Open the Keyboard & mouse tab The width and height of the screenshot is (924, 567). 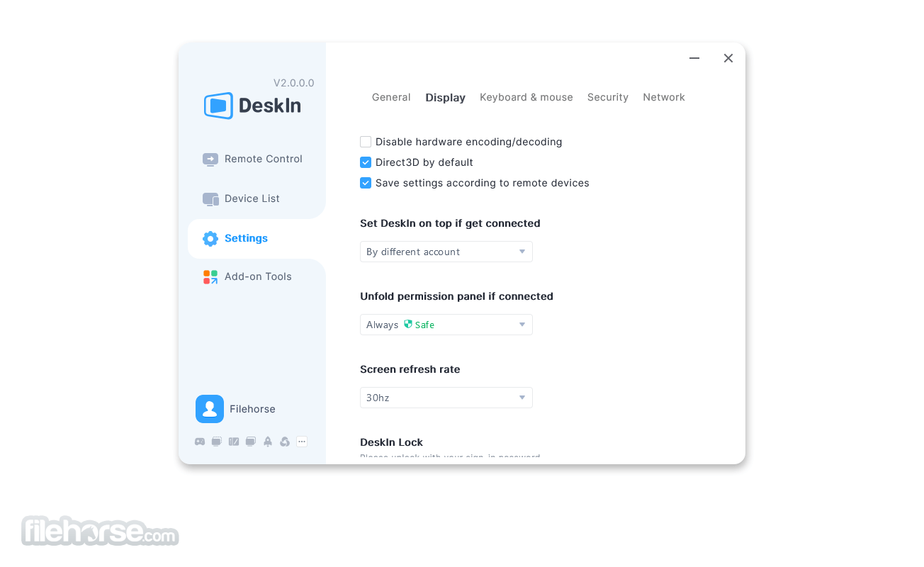(x=526, y=97)
